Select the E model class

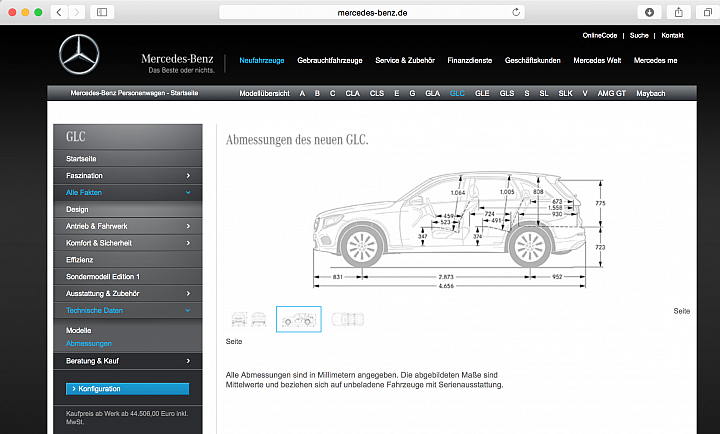(x=397, y=93)
